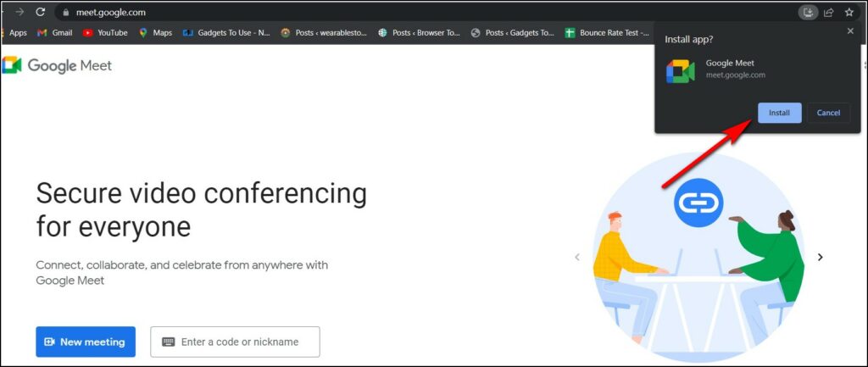Open the YouTube bookmark

pyautogui.click(x=105, y=33)
